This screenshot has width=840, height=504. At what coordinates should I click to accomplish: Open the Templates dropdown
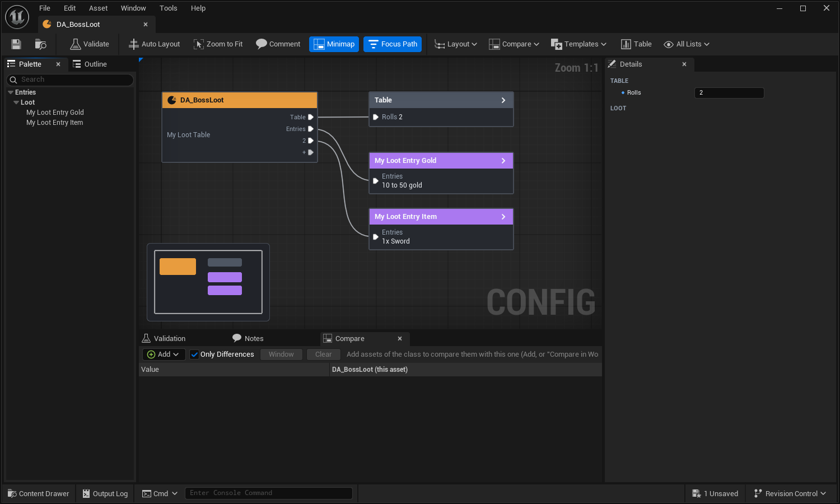[x=578, y=44]
